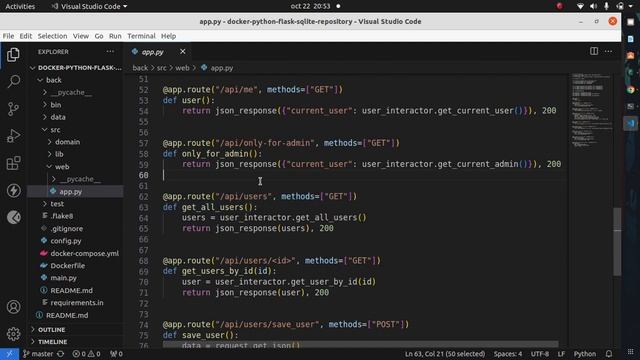640x360 pixels.
Task: Click the LF end-of-line status entry
Action: pyautogui.click(x=561, y=354)
